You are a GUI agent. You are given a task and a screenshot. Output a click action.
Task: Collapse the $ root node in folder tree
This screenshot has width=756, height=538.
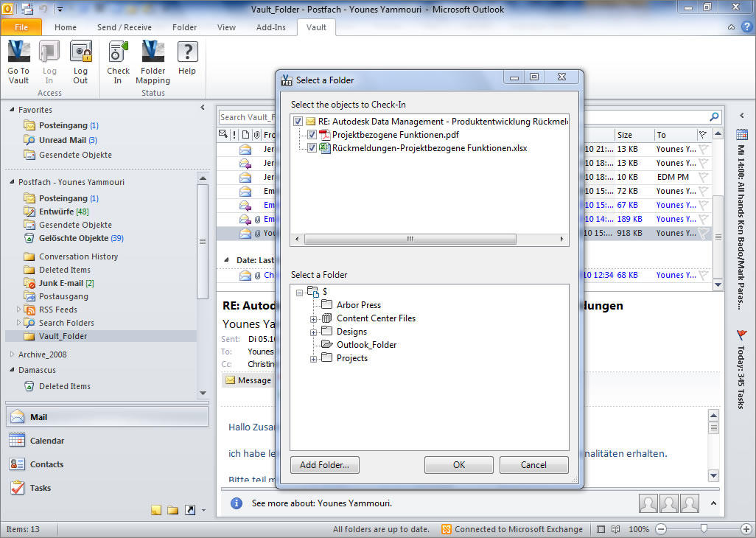coord(299,292)
